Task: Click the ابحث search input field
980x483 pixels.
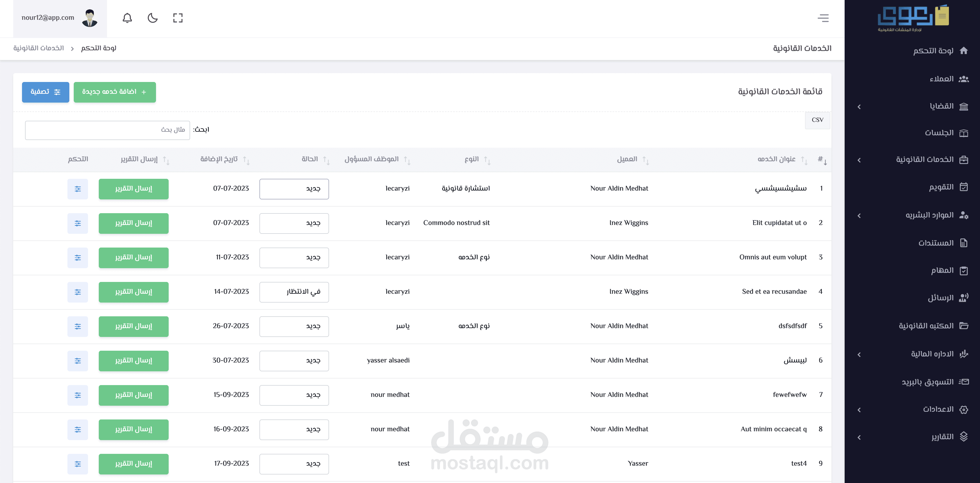Action: 107,130
